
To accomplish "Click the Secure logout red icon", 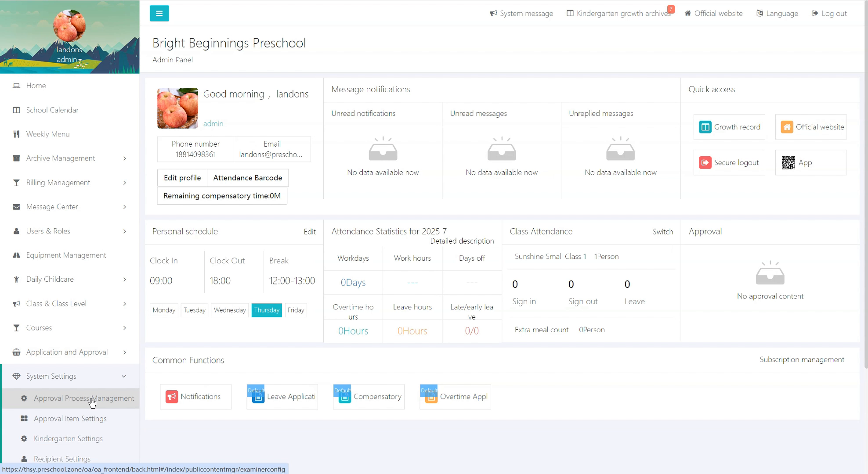I will (x=705, y=163).
